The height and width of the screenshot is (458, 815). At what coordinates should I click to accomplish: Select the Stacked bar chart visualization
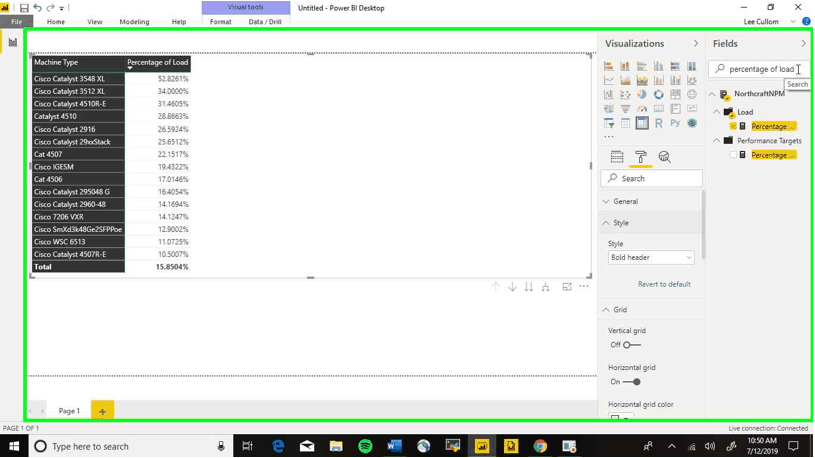tap(608, 66)
